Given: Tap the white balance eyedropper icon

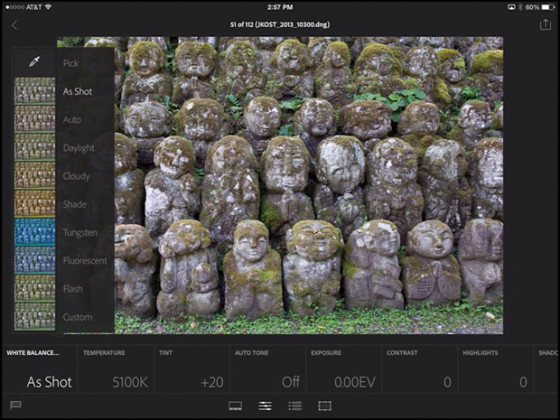Looking at the screenshot, I should point(34,62).
